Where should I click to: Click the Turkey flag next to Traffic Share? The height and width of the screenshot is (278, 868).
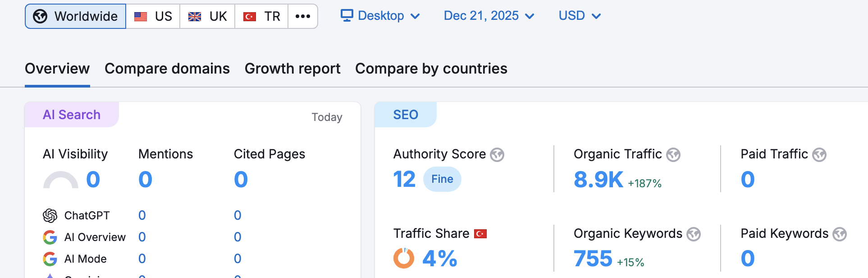point(480,234)
